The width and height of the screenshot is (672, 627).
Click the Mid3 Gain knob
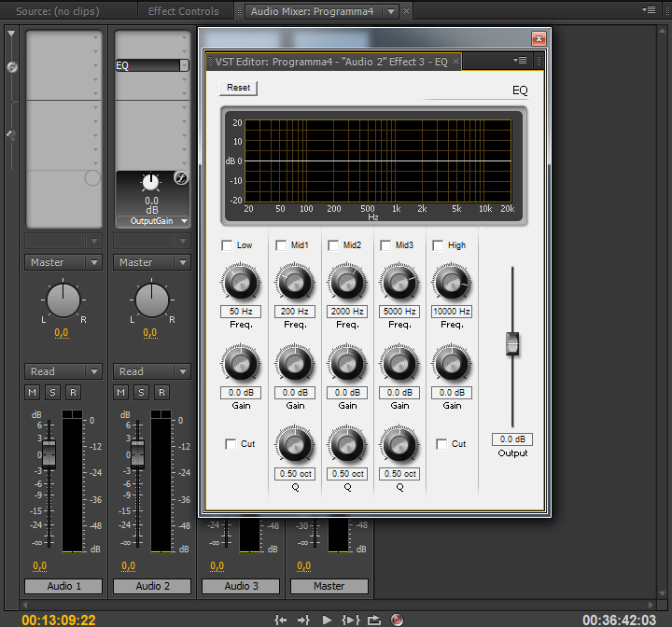(399, 364)
